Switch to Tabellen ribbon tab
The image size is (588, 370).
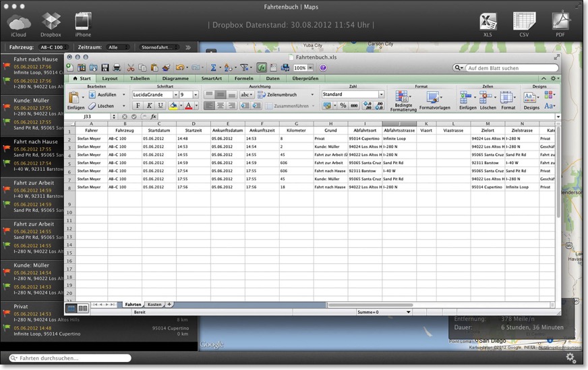coord(140,78)
